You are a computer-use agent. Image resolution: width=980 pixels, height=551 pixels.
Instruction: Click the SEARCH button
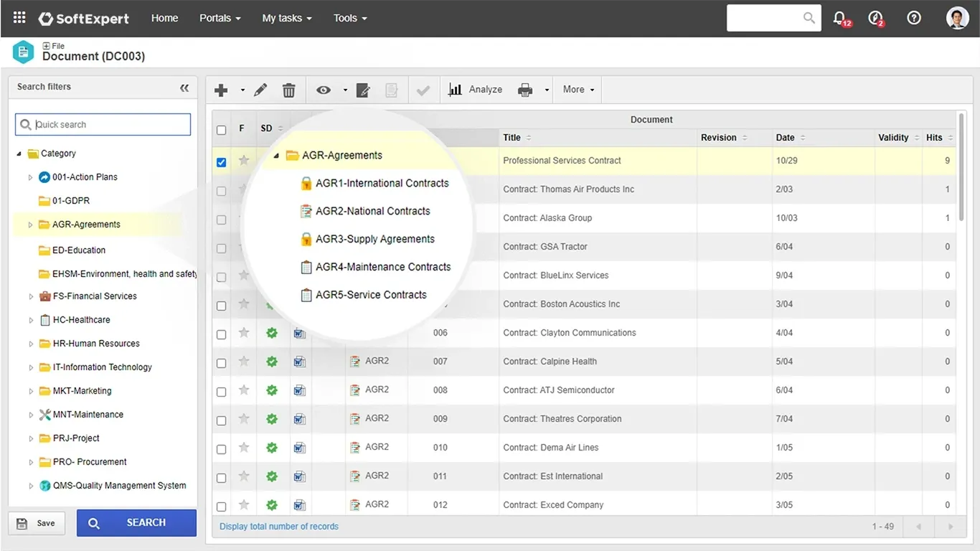tap(136, 523)
